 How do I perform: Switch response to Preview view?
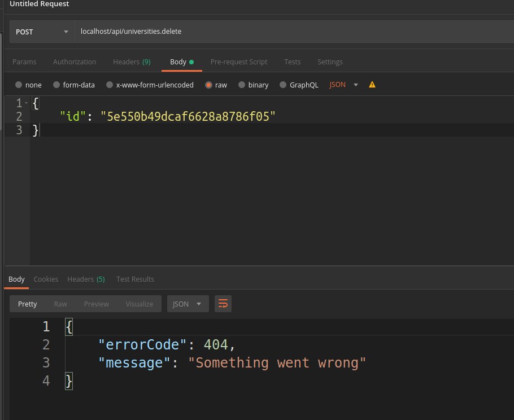pos(96,304)
